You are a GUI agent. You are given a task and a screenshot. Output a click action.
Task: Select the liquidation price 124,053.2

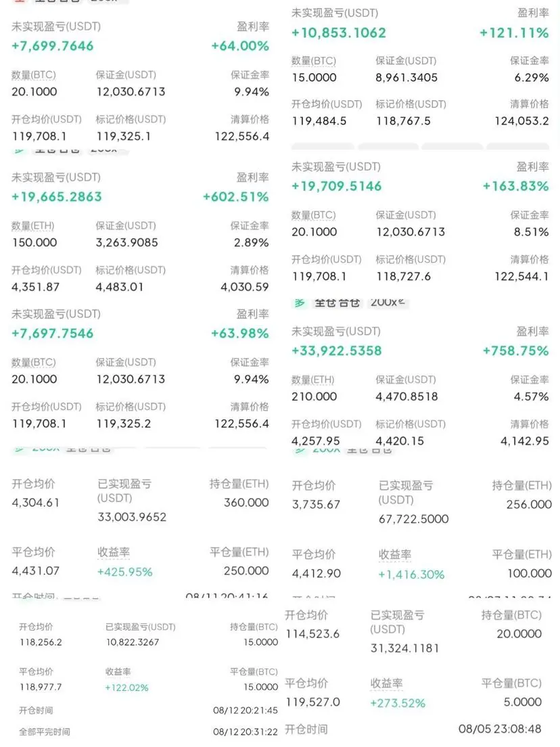522,121
